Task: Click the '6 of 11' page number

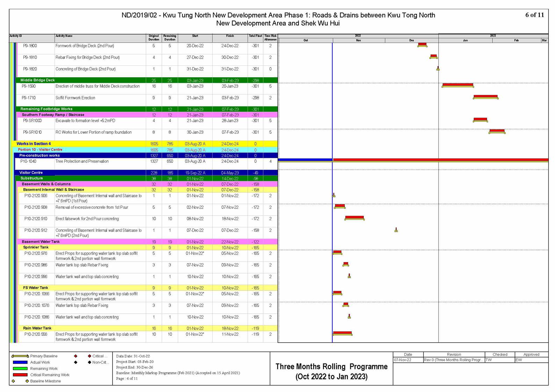Action: tap(535, 15)
